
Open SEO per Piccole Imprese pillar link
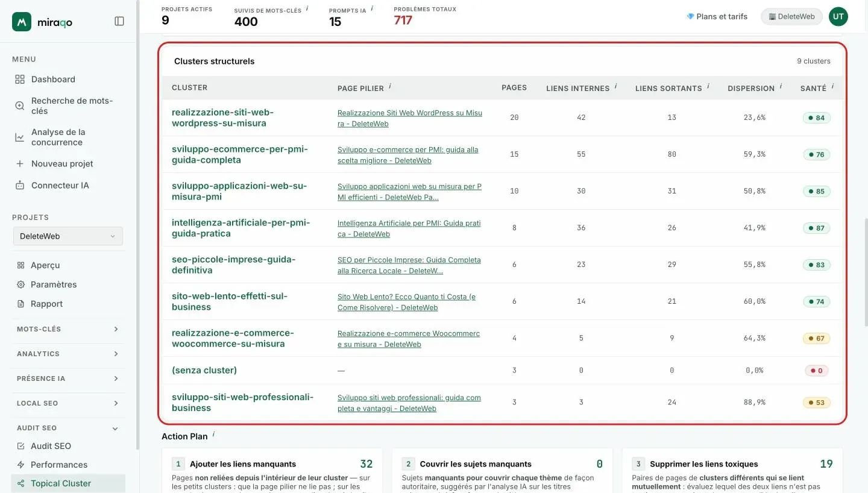409,265
